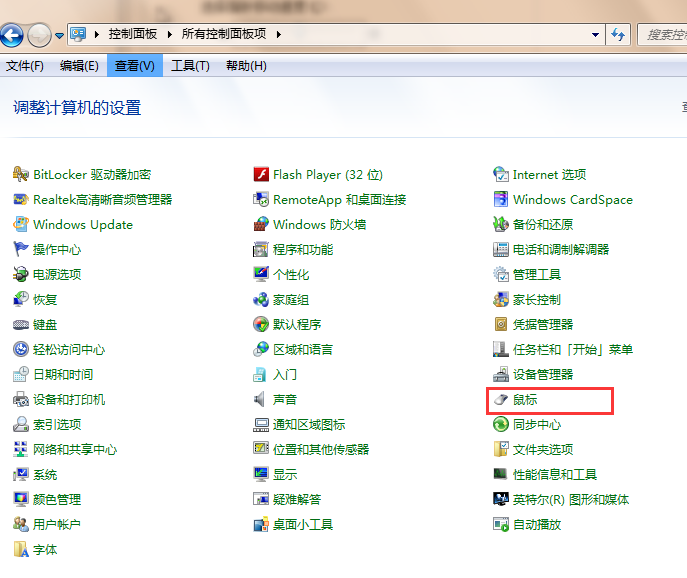Click the Windows Update icon
The image size is (687, 578).
(21, 224)
